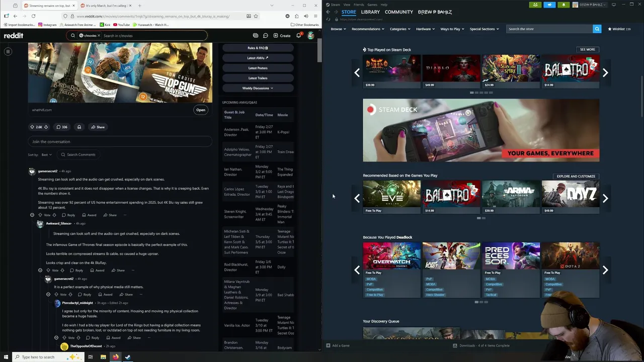The height and width of the screenshot is (362, 644).
Task: Go to the Reddit home logo
Action: (x=14, y=36)
